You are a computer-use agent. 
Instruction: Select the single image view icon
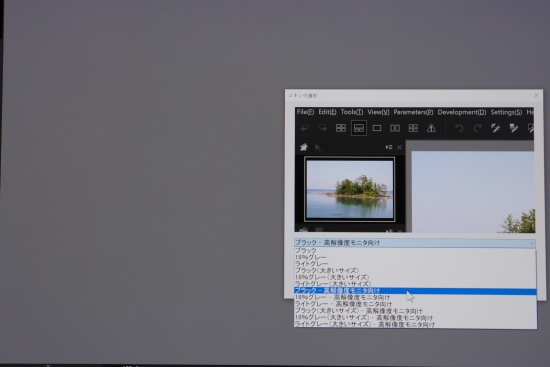pos(377,128)
